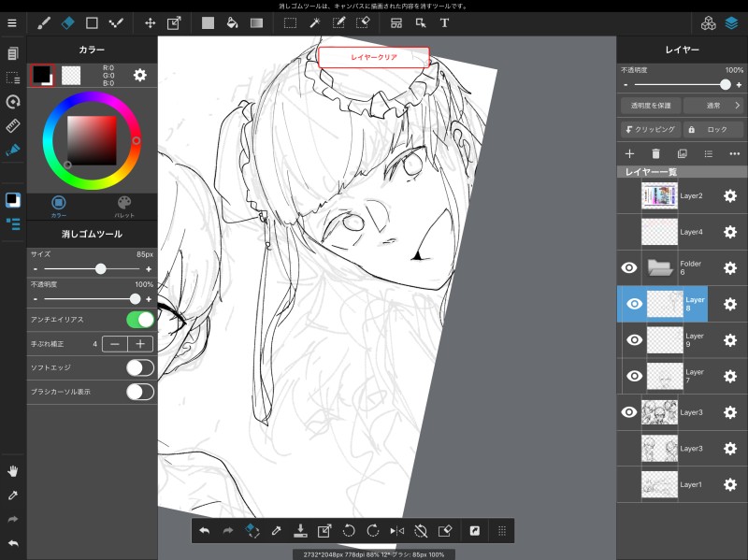
Task: Delete layer with trash icon
Action: [x=656, y=153]
